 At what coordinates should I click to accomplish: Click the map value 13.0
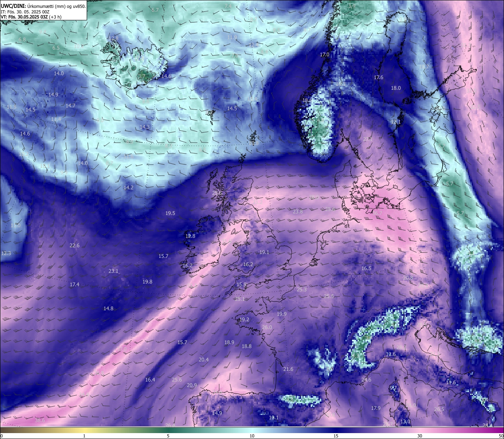pos(405,421)
